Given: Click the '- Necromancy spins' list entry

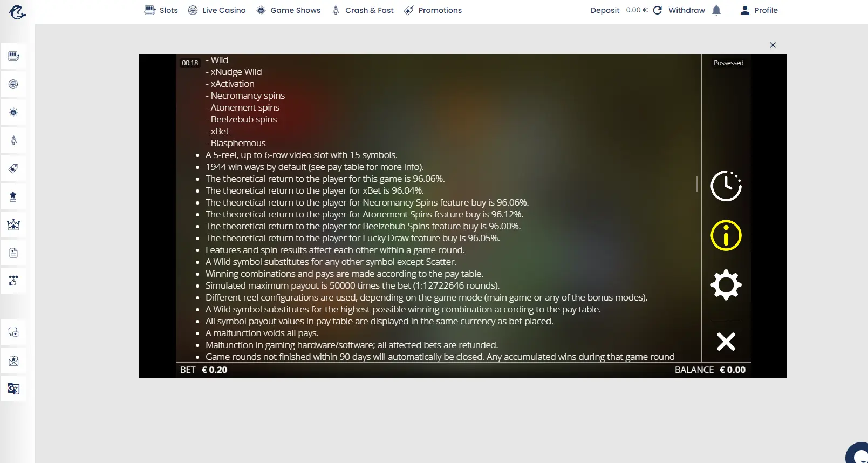Looking at the screenshot, I should (x=245, y=96).
